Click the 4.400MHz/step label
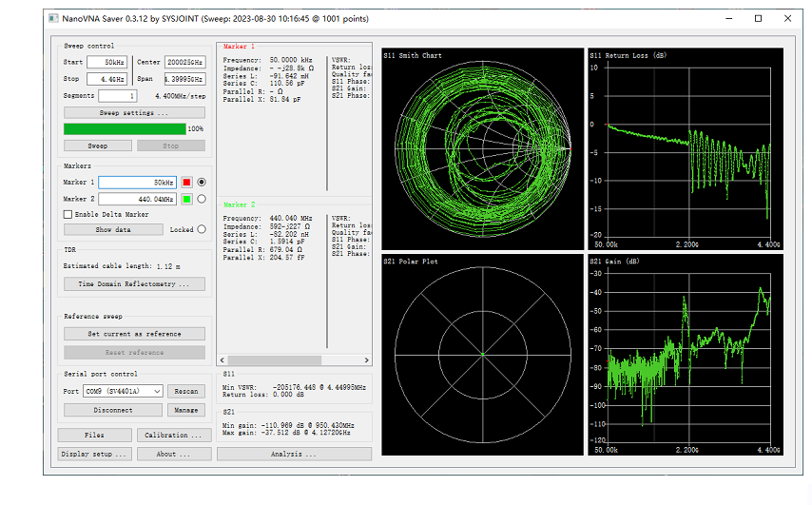The width and height of the screenshot is (812, 505). tap(181, 96)
